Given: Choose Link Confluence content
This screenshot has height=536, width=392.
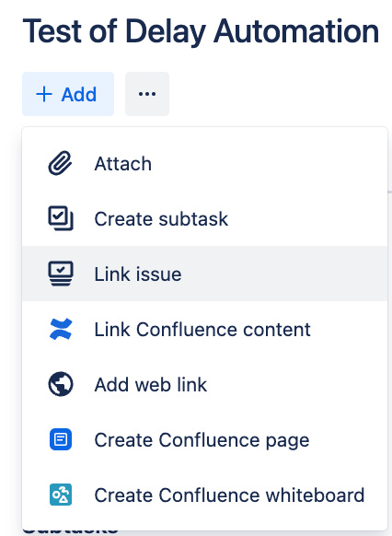Looking at the screenshot, I should click(204, 329).
